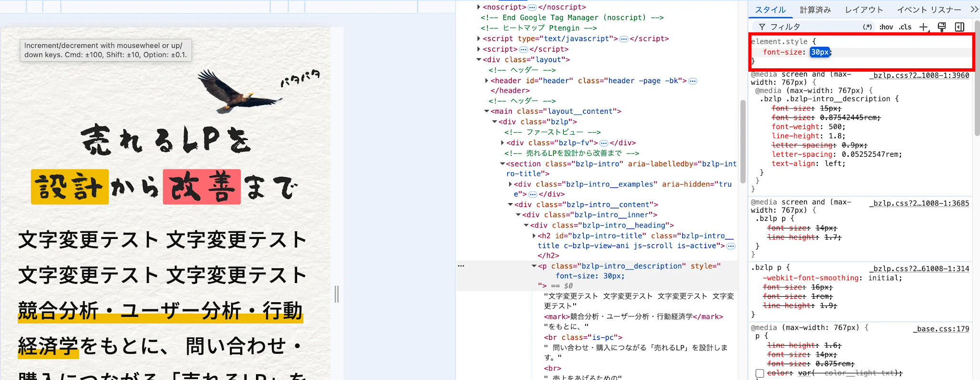Click the mark element in the DOM tree

coord(634,316)
